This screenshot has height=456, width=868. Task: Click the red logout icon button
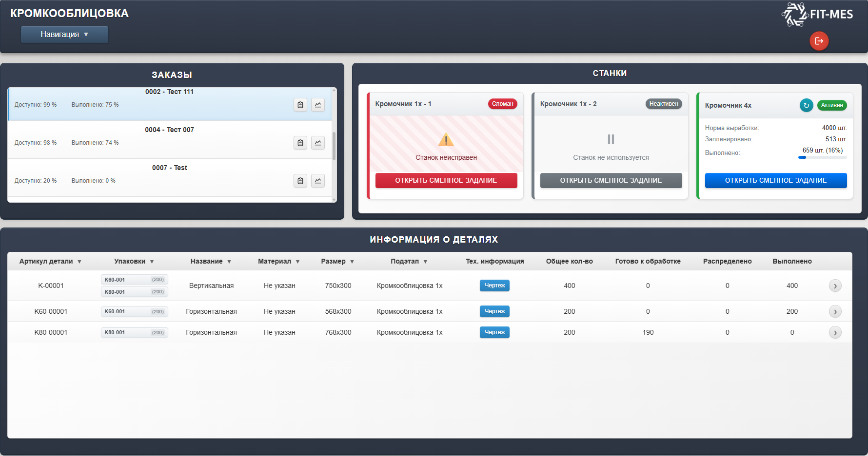(x=819, y=41)
